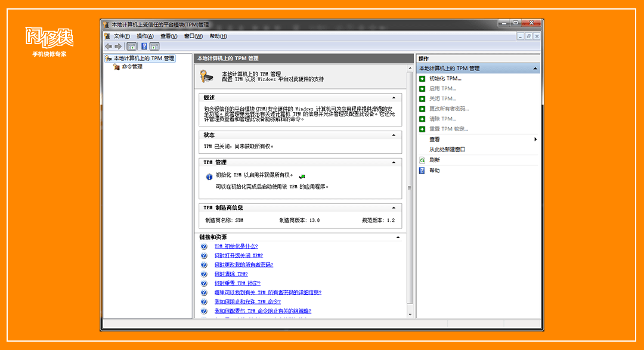Click the help icon beside 帮助 in actions pane
The height and width of the screenshot is (350, 644).
422,171
